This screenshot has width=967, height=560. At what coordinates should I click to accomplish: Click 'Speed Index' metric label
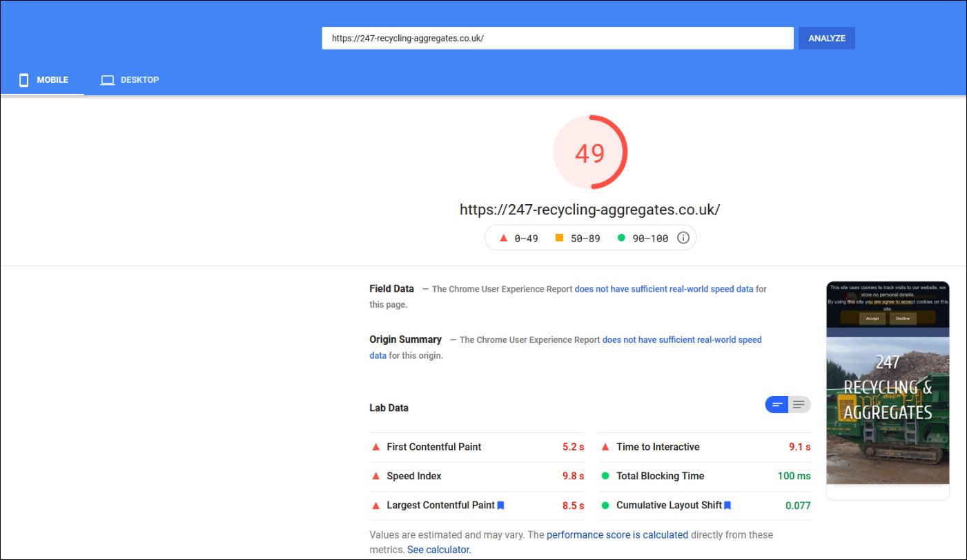[414, 476]
